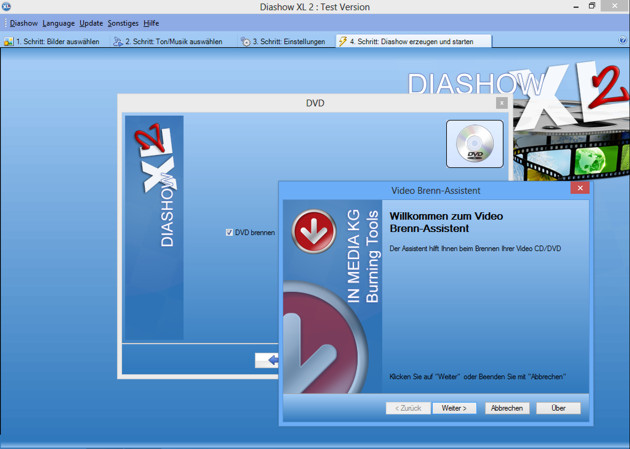The height and width of the screenshot is (449, 630).
Task: Open the Update menu
Action: (91, 23)
